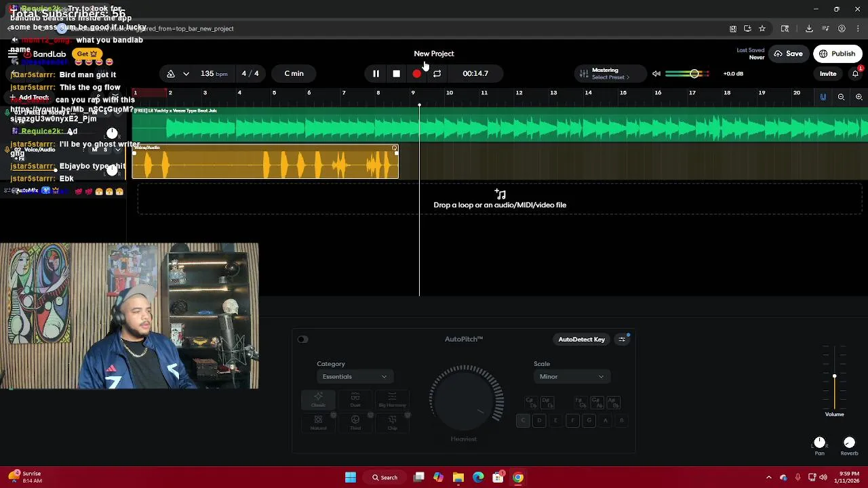Open the BandLab hamburger menu
Viewport: 868px width, 488px height.
[12, 54]
